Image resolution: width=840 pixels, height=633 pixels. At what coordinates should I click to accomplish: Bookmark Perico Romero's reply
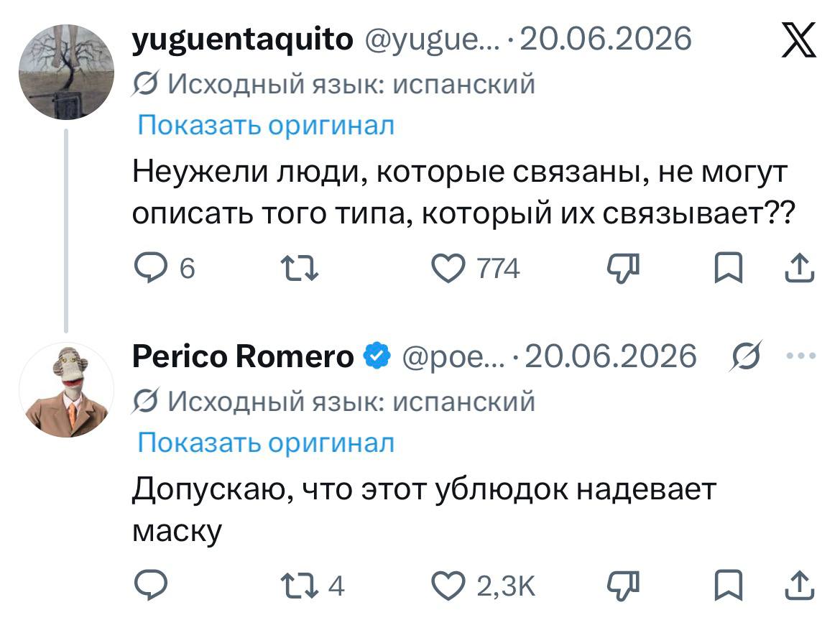(729, 586)
